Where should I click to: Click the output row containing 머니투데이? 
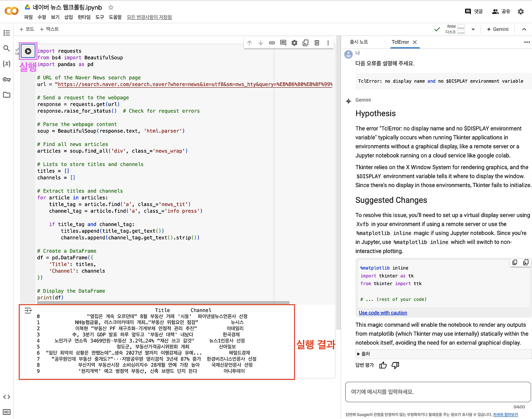coord(141,371)
